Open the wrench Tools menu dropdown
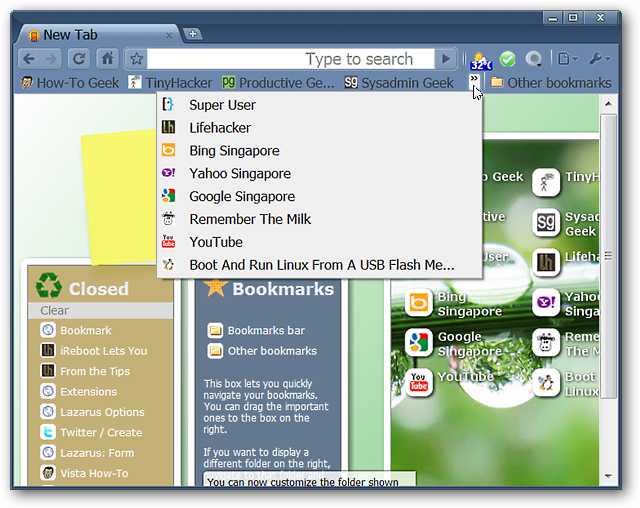 pyautogui.click(x=599, y=59)
